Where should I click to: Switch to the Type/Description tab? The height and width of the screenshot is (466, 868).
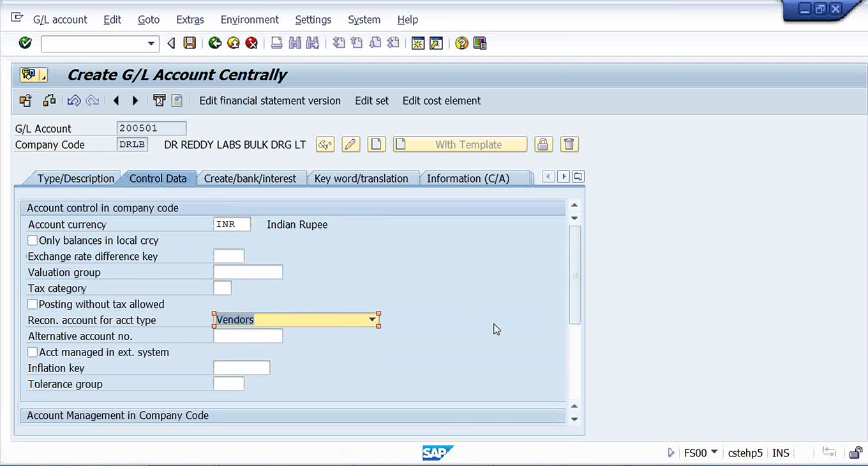pos(75,178)
